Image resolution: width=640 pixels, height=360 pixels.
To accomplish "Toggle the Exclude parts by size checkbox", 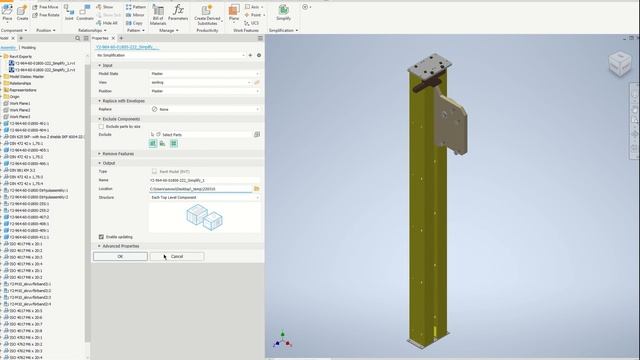I will [x=101, y=127].
